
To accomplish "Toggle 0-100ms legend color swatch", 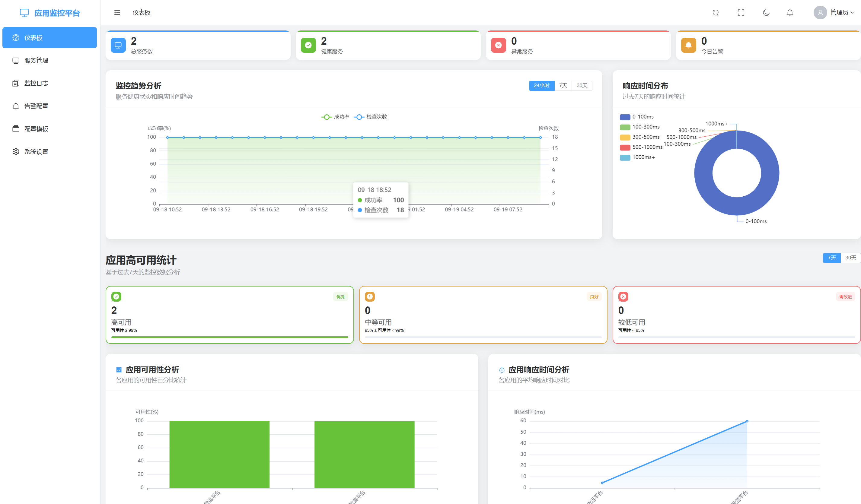I will [x=625, y=117].
